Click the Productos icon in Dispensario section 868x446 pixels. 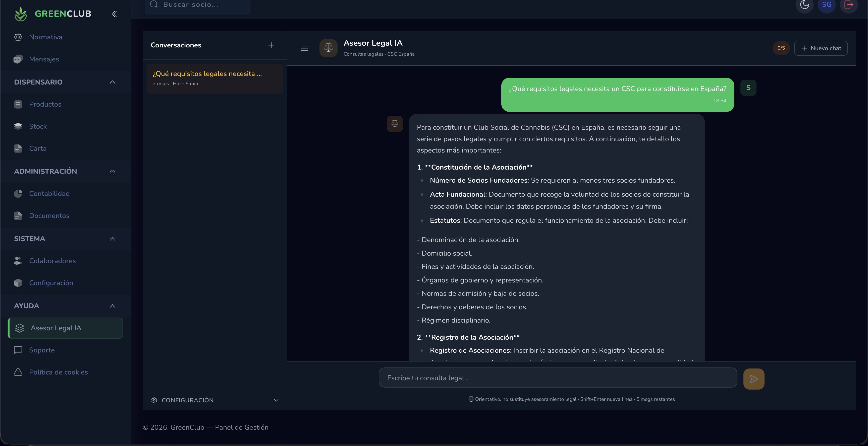(18, 104)
